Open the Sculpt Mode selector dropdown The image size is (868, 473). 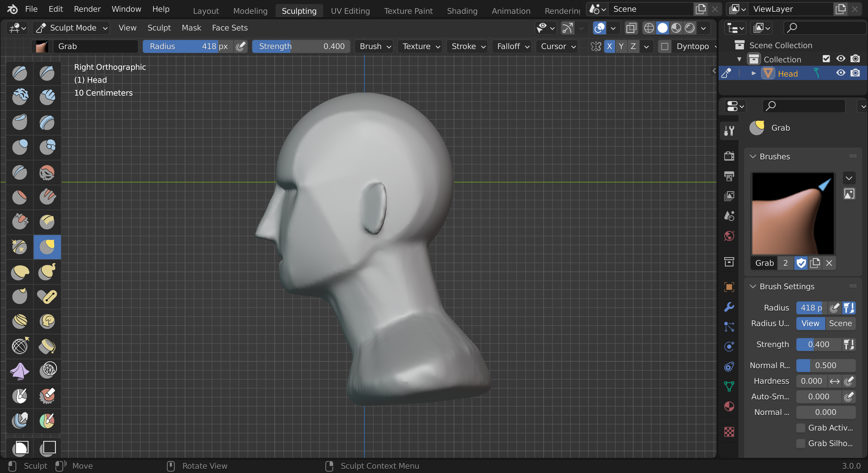(72, 28)
